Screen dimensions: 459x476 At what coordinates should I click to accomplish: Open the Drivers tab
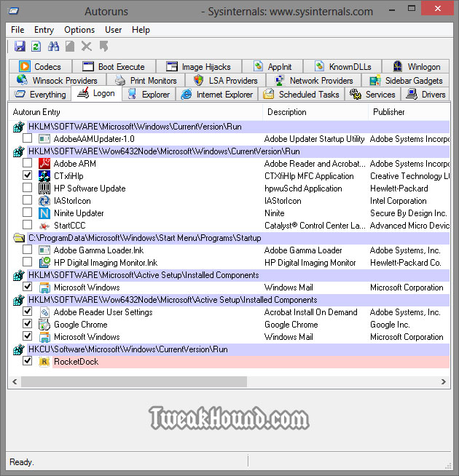coord(425,95)
